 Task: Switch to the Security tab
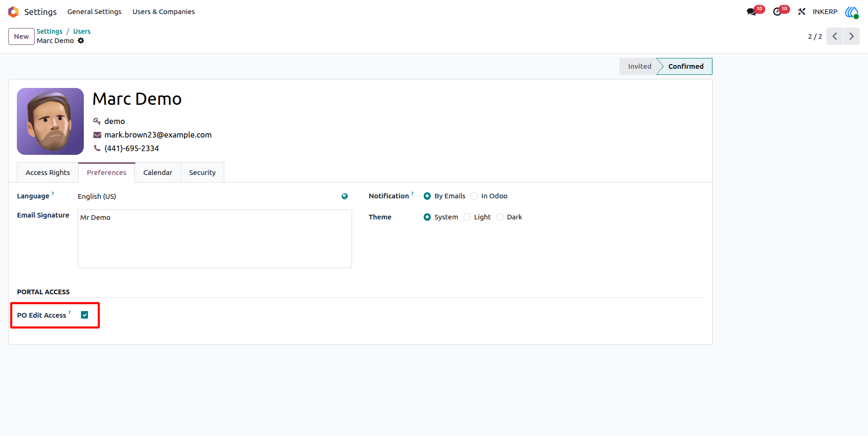(202, 173)
